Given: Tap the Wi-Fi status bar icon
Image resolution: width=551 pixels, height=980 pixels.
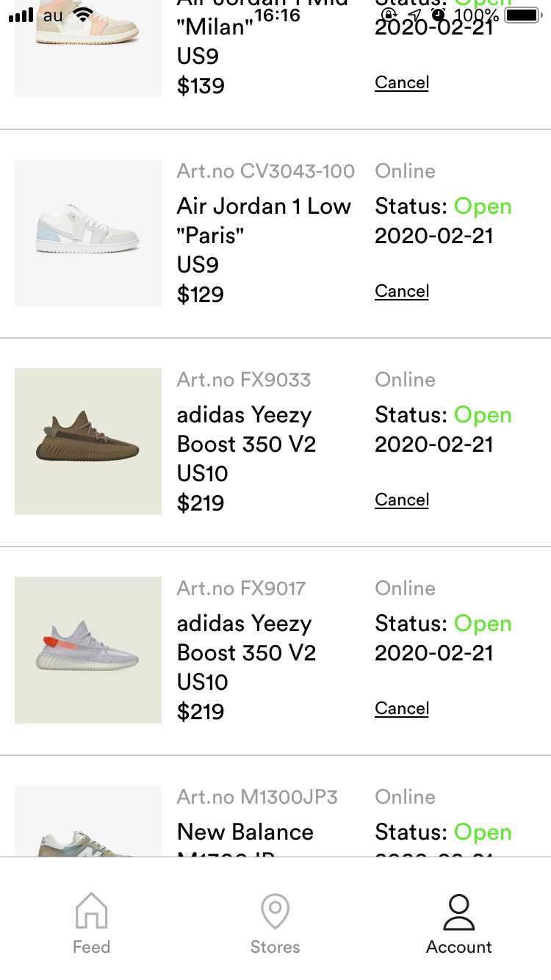Looking at the screenshot, I should coord(84,15).
